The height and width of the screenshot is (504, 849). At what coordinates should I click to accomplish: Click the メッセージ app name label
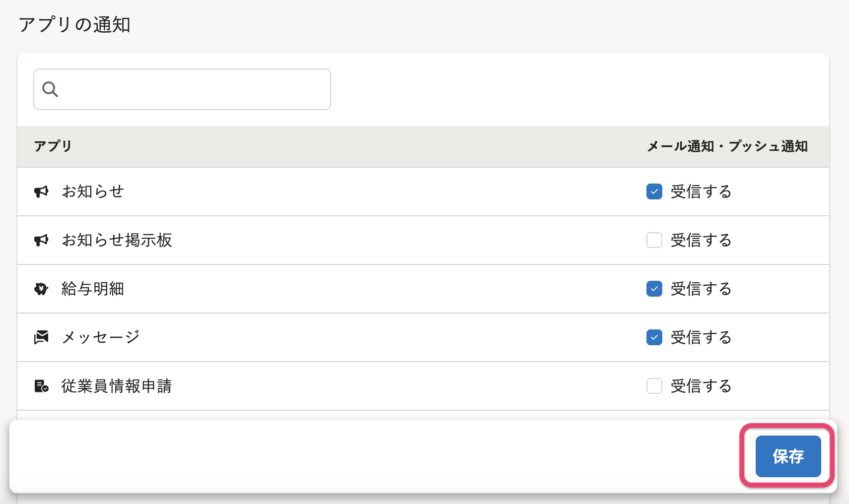[101, 337]
